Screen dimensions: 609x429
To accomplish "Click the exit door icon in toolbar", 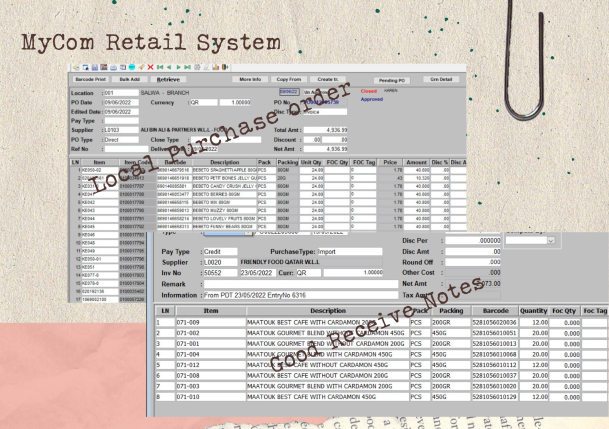I will [x=225, y=68].
